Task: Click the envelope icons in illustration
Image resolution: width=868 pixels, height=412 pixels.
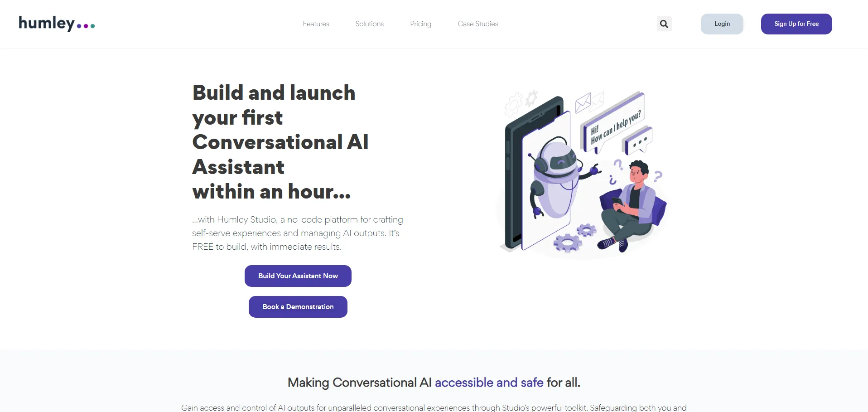Action: point(590,102)
